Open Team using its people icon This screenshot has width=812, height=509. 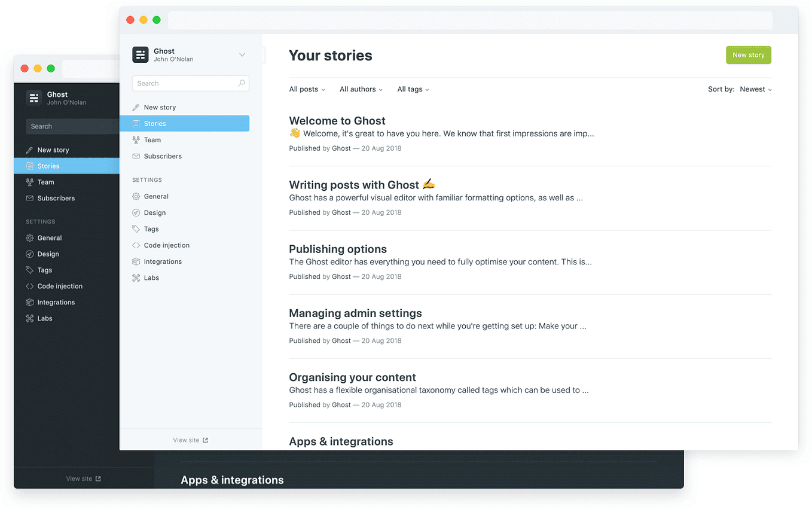tap(136, 139)
